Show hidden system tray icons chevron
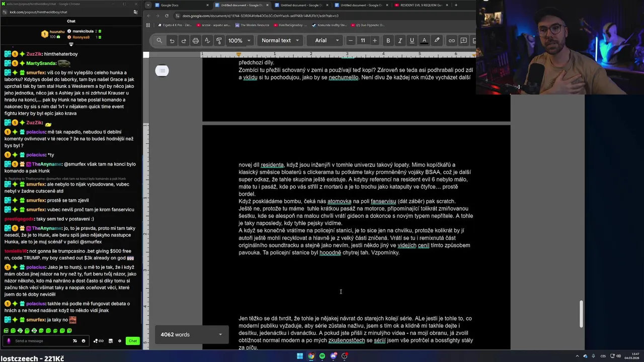Viewport: 644px width, 362px height. coord(577,356)
